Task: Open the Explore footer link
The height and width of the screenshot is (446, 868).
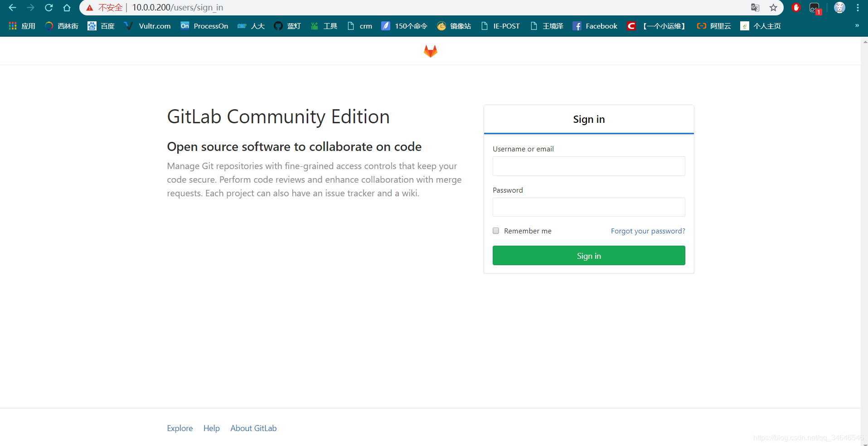Action: (x=180, y=428)
